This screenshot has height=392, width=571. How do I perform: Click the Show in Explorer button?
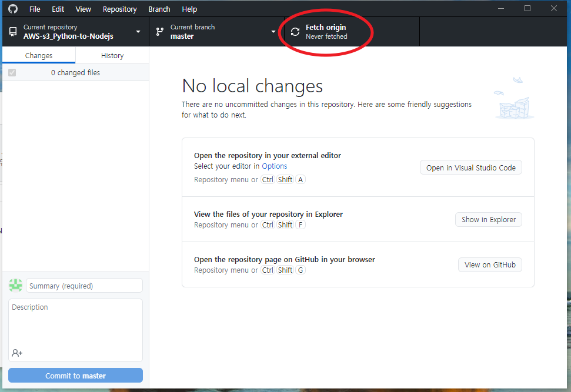point(489,219)
